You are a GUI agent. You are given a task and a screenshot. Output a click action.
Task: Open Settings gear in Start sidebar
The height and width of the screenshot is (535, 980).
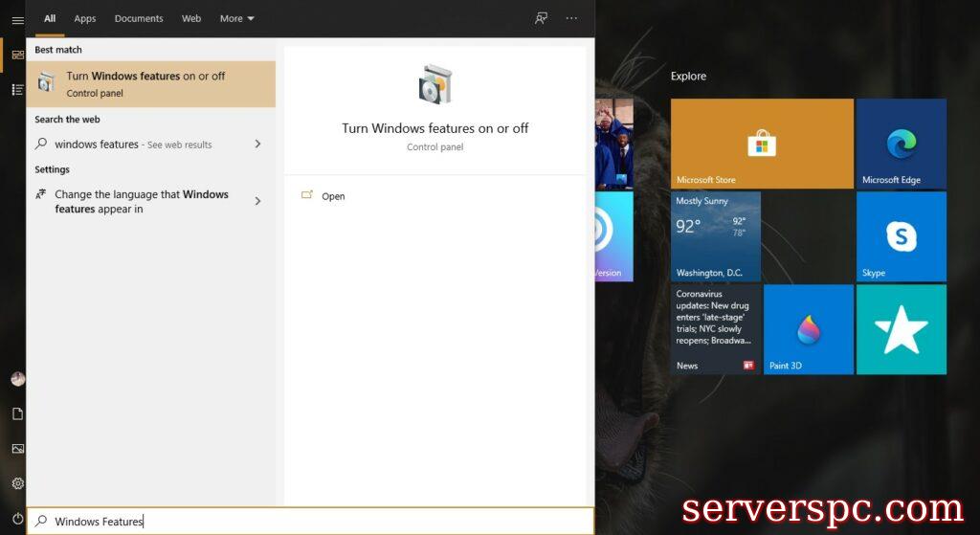coord(17,483)
